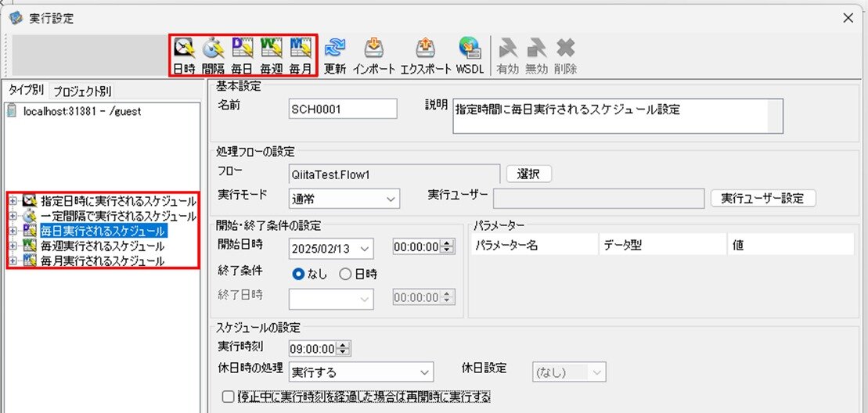The image size is (868, 413).
Task: Enable the run-on-resume checkbox for missed execution time
Action: (228, 397)
